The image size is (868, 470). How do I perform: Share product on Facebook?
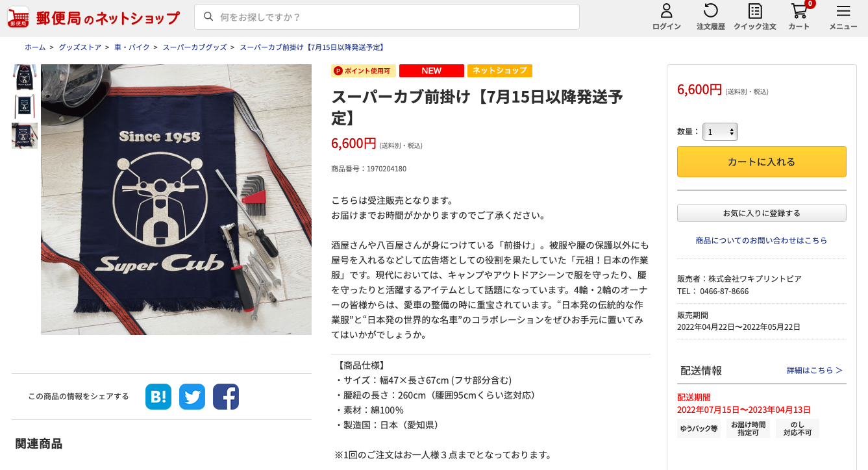226,397
